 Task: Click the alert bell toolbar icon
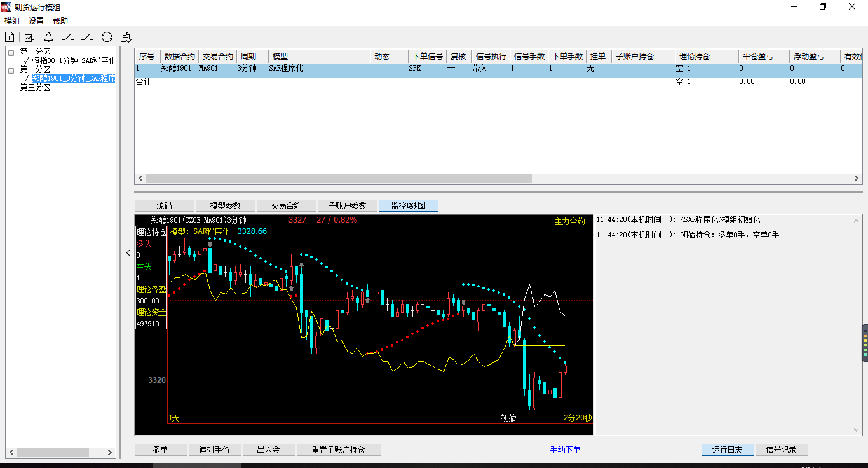click(48, 37)
